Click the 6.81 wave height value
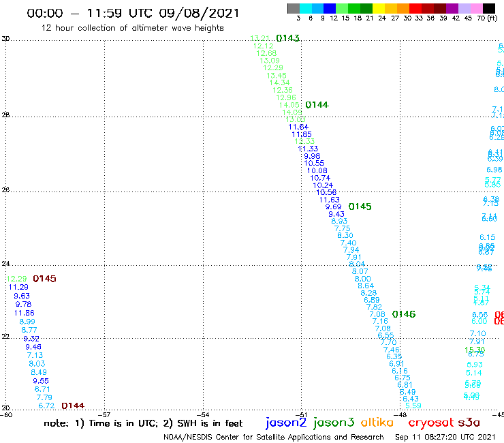This screenshot has height=443, width=504. click(x=405, y=385)
